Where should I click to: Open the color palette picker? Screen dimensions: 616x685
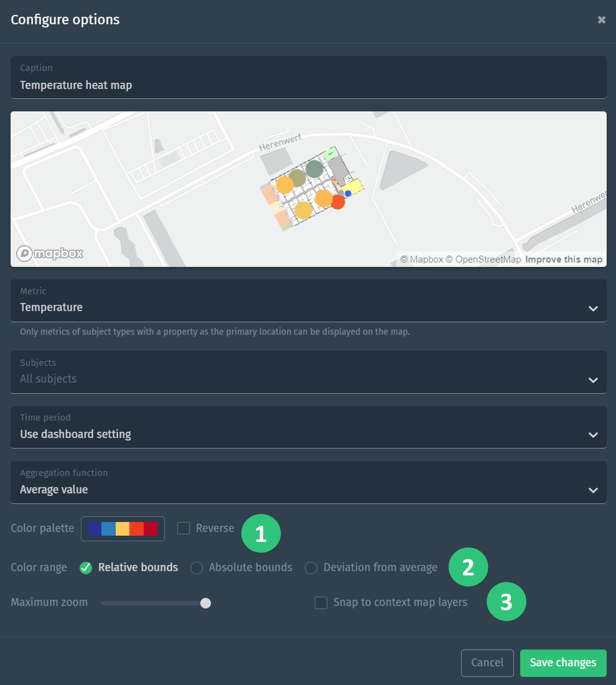click(x=123, y=528)
